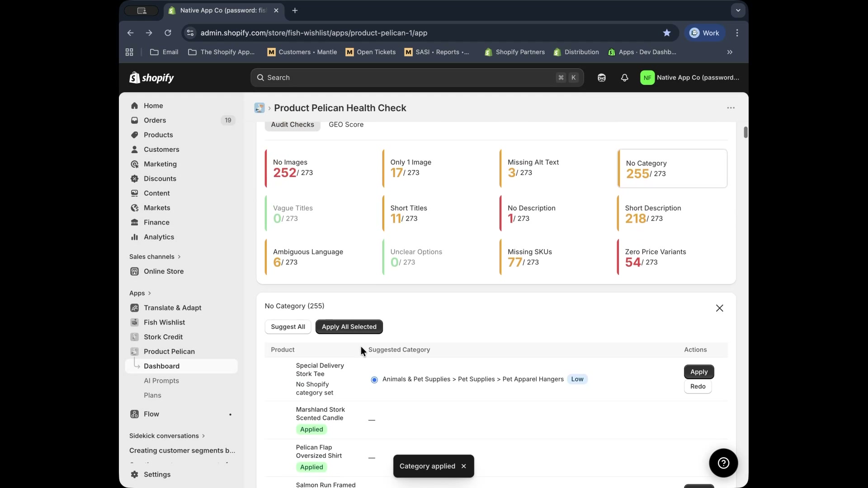Click into the admin search field
The image size is (868, 488).
(x=407, y=78)
